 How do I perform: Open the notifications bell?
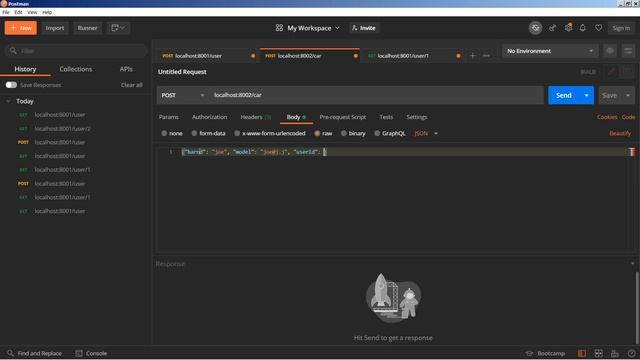[582, 28]
